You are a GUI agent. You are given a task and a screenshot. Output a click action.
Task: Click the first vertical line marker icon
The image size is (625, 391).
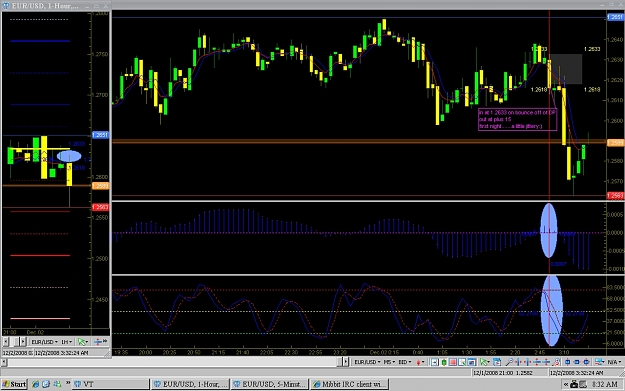518,362
